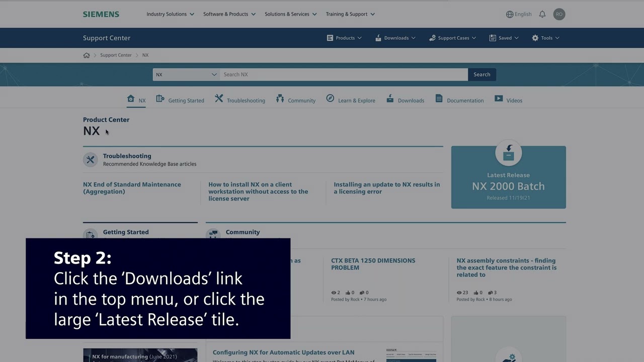Click the Support Center title

coord(107,38)
